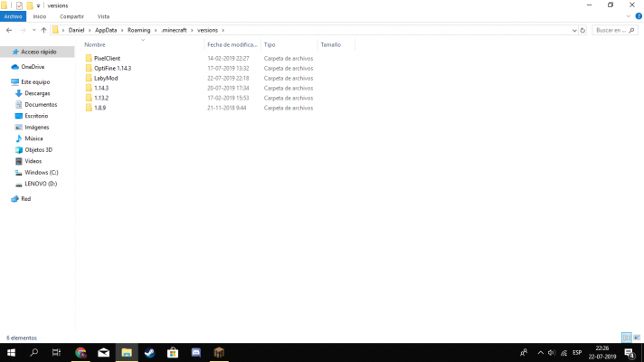Expand chevron after versions in breadcrumb

[223, 30]
